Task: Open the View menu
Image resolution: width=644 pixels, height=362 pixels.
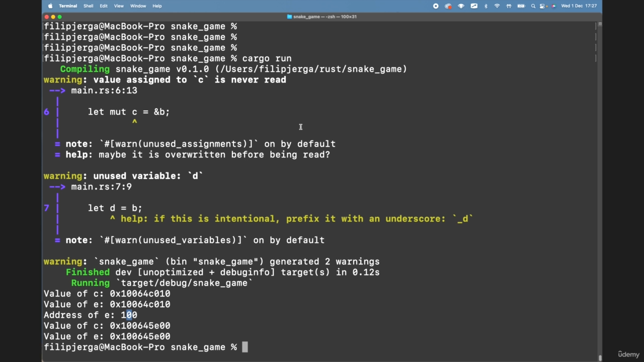Action: [119, 6]
